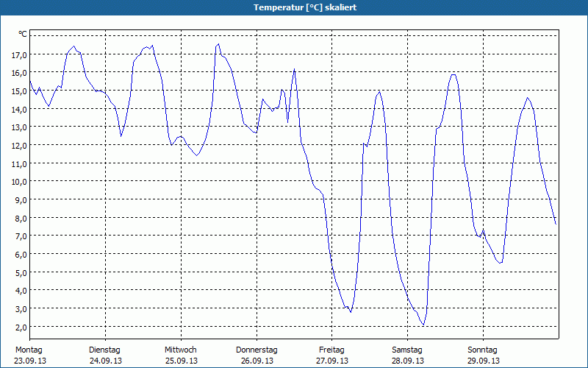Click the °C axis unit label
The image size is (588, 368).
[23, 34]
